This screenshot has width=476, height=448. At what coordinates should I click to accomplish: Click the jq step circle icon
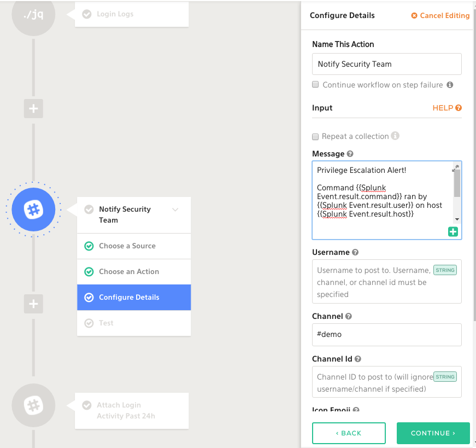[33, 15]
